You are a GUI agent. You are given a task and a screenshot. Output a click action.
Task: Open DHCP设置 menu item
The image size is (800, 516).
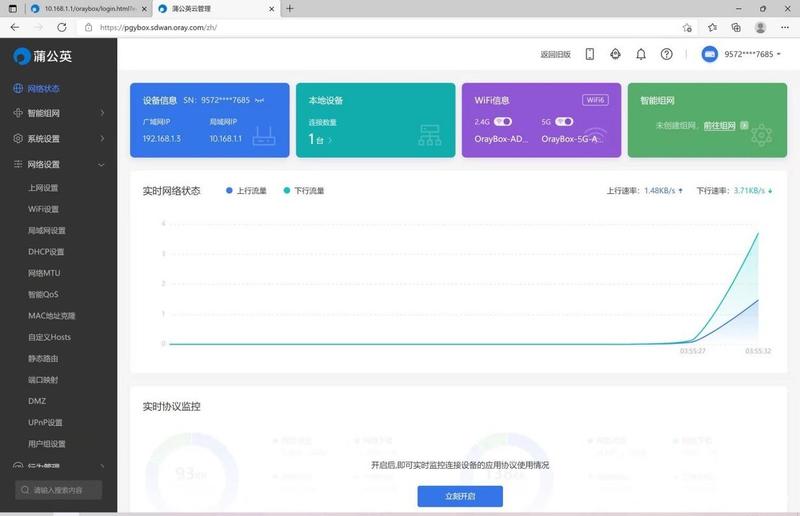tap(46, 252)
